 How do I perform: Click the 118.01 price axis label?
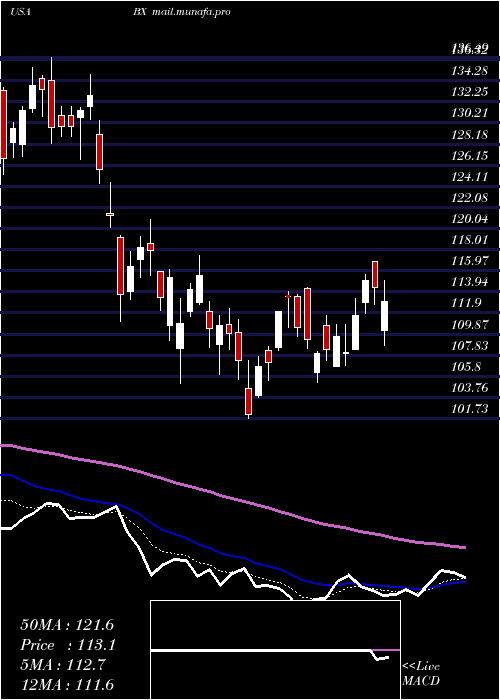point(470,240)
